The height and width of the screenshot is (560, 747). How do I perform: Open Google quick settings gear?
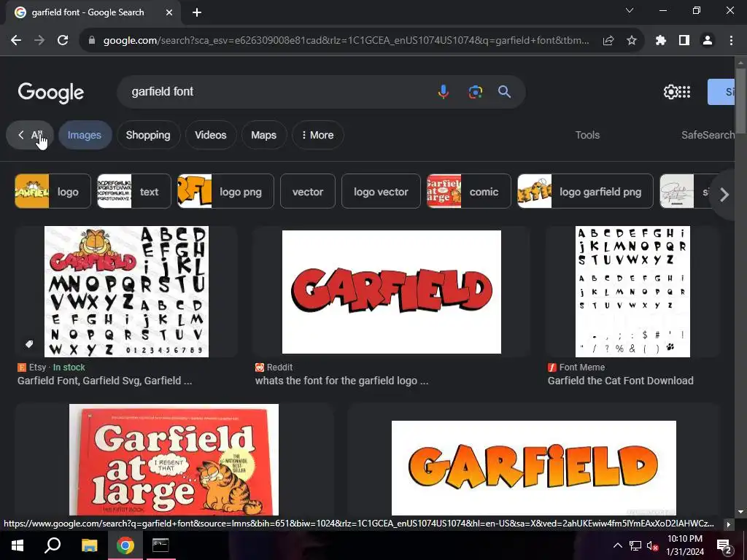point(671,92)
